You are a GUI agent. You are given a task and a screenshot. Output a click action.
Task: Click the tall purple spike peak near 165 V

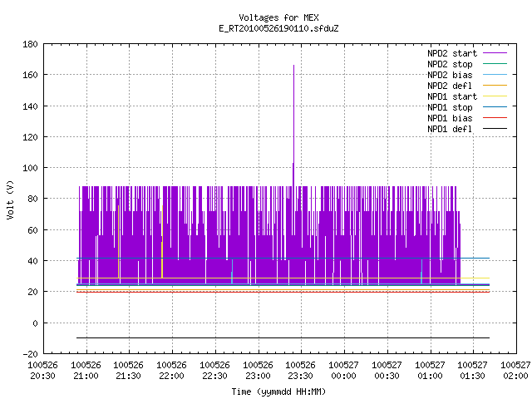pyautogui.click(x=293, y=66)
